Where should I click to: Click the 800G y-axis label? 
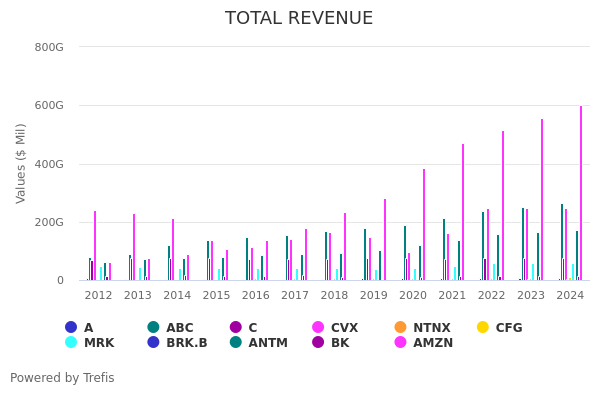click(49, 47)
